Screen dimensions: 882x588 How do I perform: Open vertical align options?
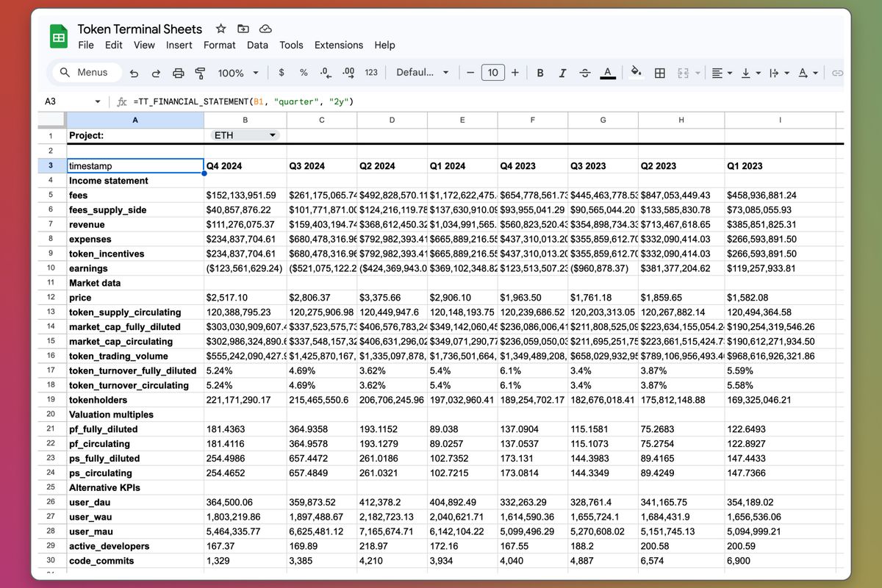coord(750,73)
